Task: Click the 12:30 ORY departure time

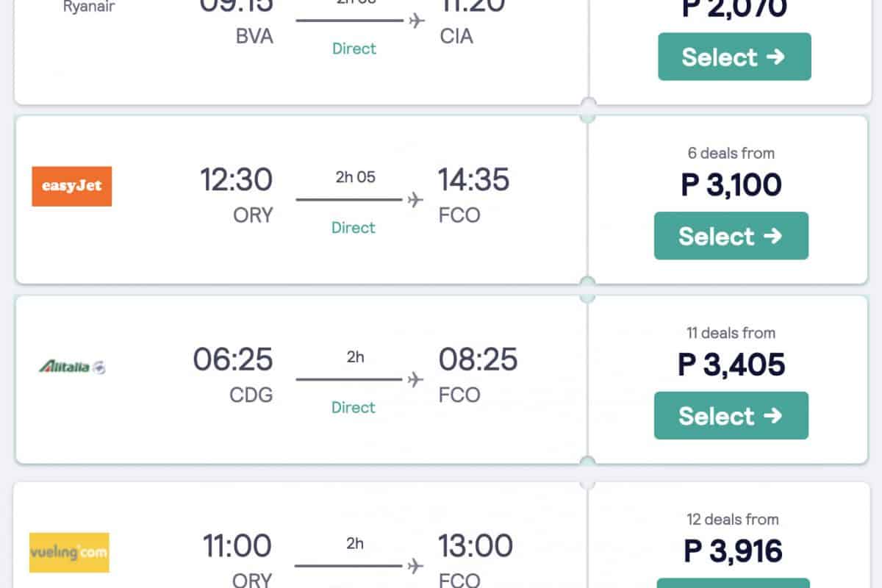Action: point(236,180)
